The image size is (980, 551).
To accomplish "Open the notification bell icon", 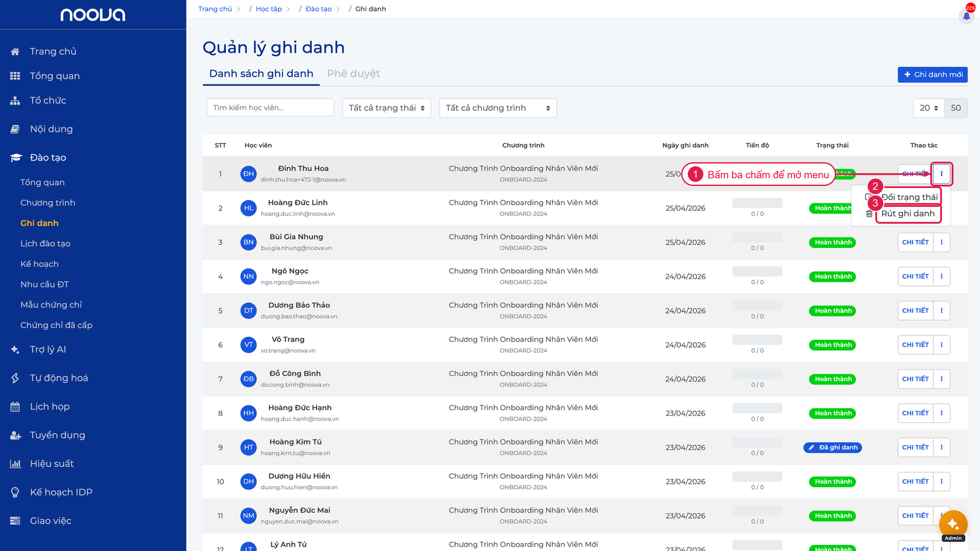I will pyautogui.click(x=967, y=16).
